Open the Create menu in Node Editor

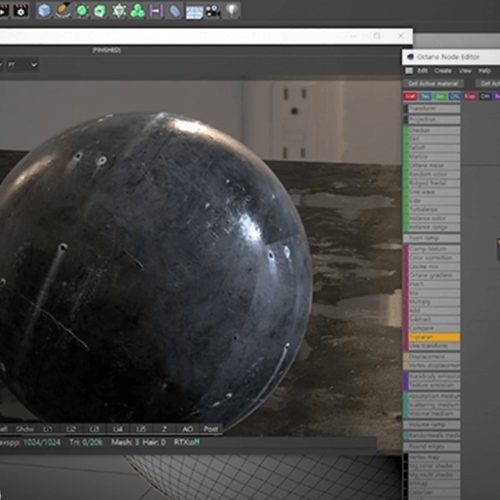point(443,71)
